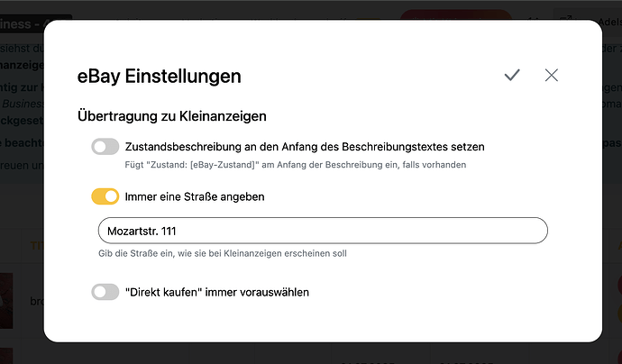Click the Übertragung zu Kleinanzeigen section title
Image resolution: width=622 pixels, height=364 pixels.
tap(172, 116)
